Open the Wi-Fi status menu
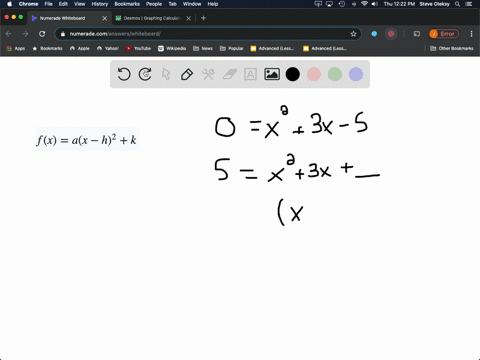The height and width of the screenshot is (360, 480). pyautogui.click(x=364, y=4)
